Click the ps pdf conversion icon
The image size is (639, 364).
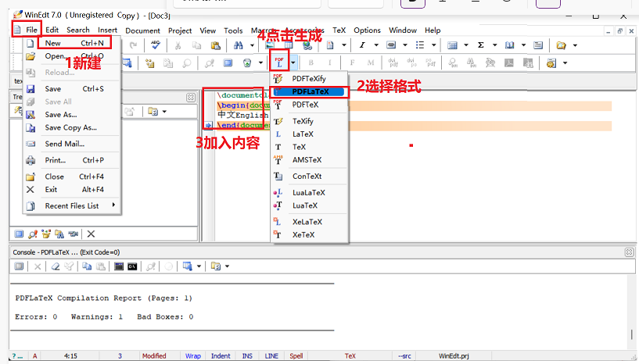click(430, 62)
